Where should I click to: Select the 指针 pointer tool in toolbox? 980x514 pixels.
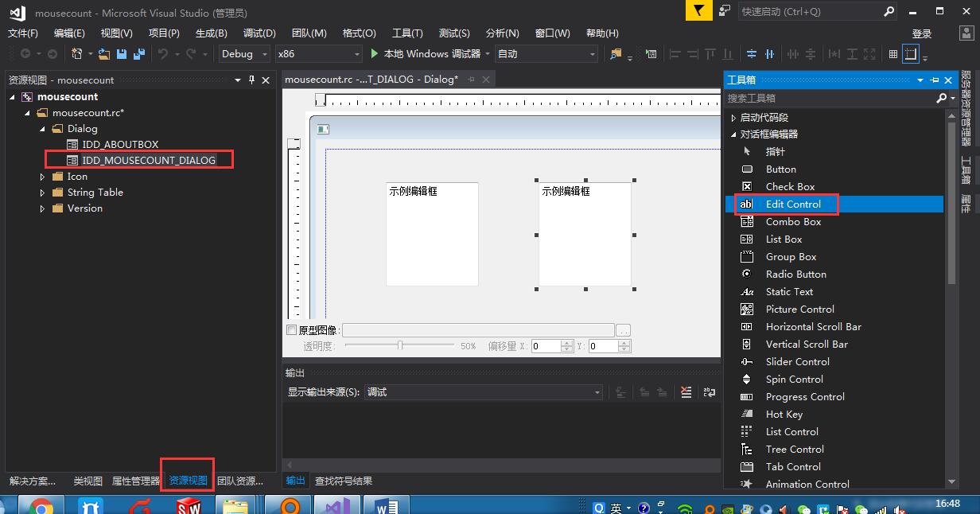(x=774, y=151)
